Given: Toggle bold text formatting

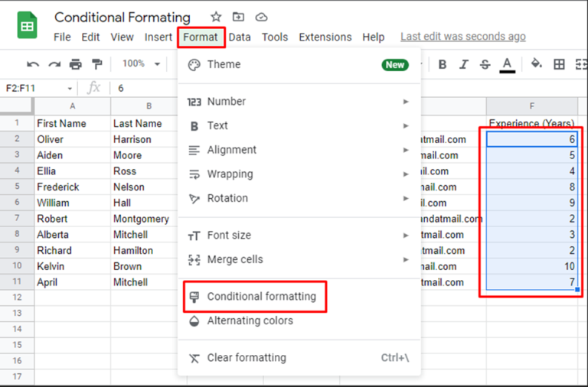Looking at the screenshot, I should pyautogui.click(x=443, y=64).
